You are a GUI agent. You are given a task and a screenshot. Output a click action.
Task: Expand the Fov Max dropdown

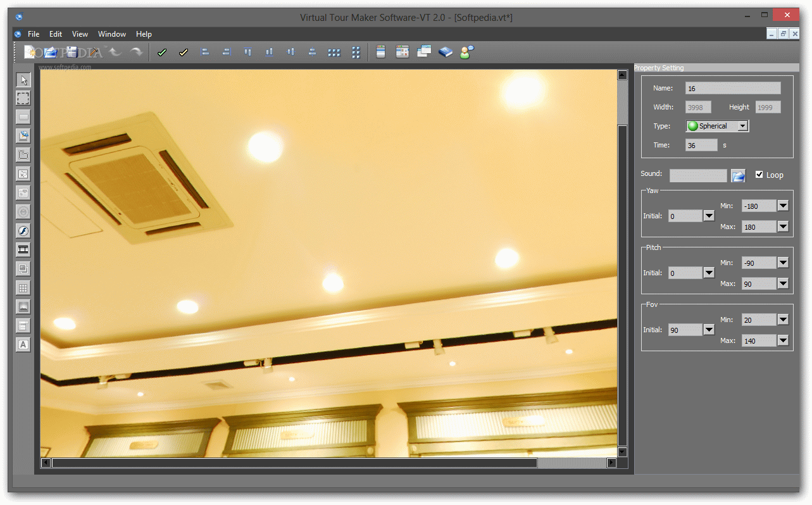click(x=783, y=340)
